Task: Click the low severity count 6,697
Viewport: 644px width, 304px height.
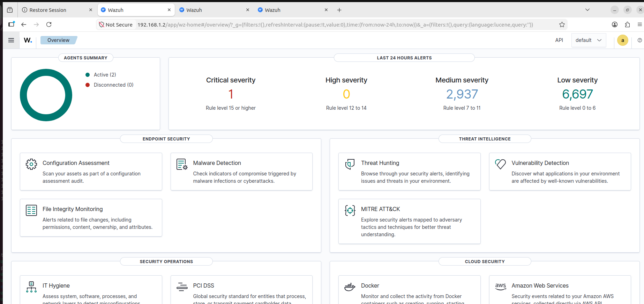Action: pyautogui.click(x=577, y=94)
